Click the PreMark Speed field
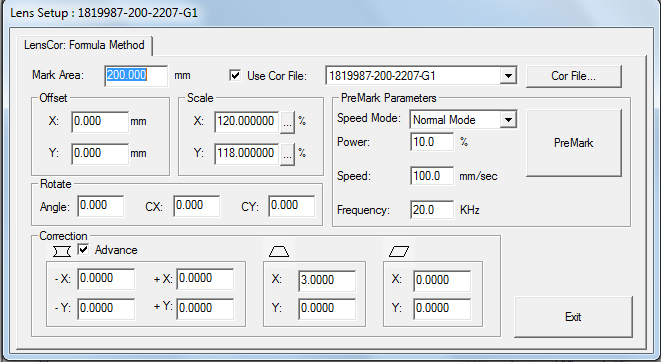This screenshot has height=362, width=661. pyautogui.click(x=432, y=176)
